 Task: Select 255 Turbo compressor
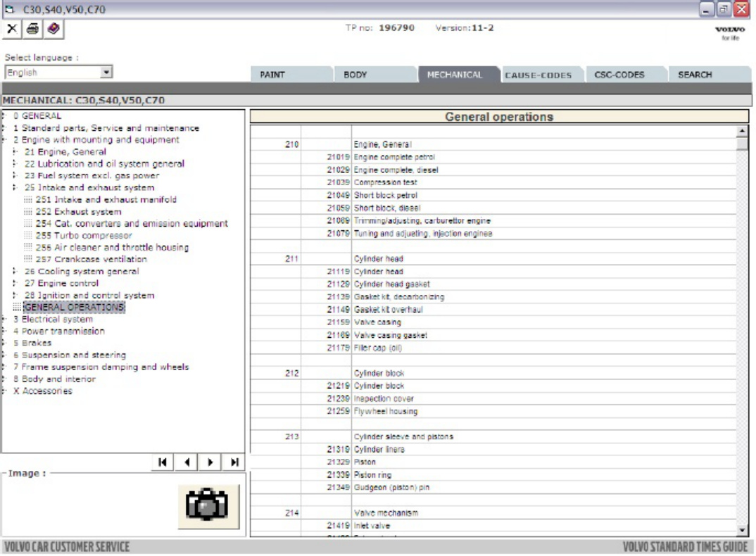click(x=84, y=235)
